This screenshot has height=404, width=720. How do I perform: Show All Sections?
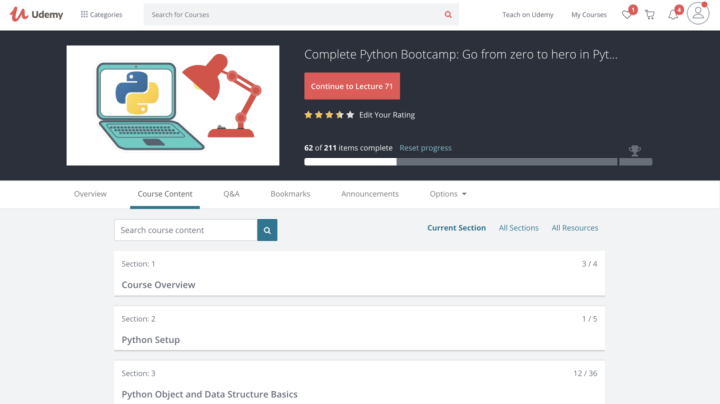pos(518,228)
